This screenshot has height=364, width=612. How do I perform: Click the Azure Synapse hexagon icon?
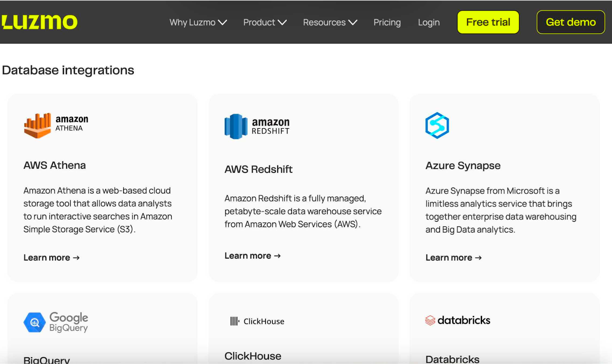pos(437,125)
